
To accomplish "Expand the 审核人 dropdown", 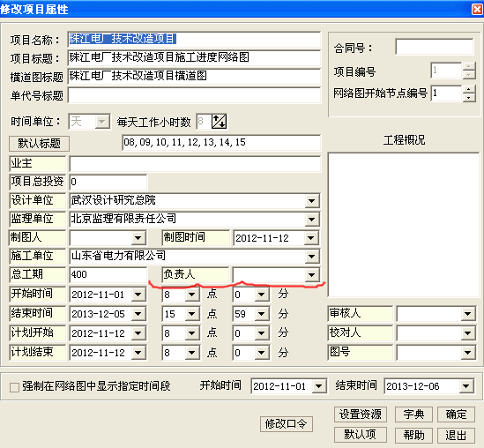I will [x=467, y=314].
